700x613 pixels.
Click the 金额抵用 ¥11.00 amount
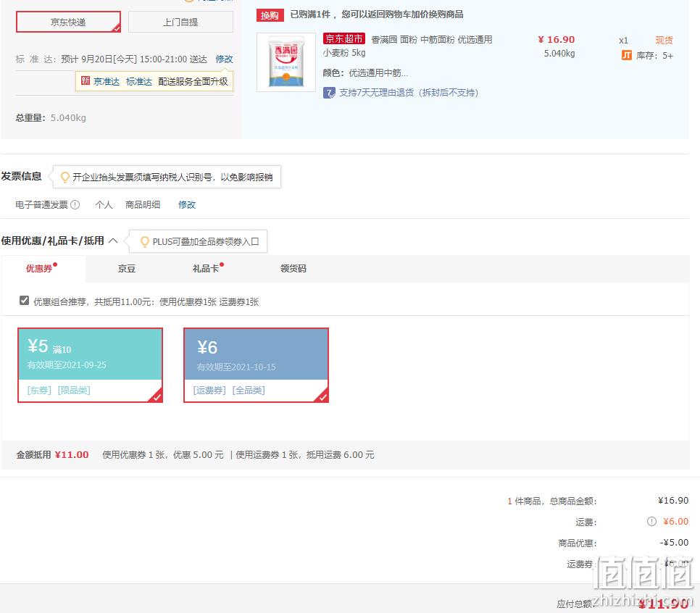point(72,454)
